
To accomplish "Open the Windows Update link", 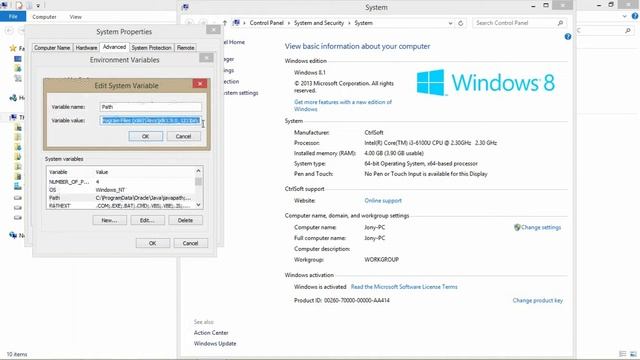I will 215,344.
